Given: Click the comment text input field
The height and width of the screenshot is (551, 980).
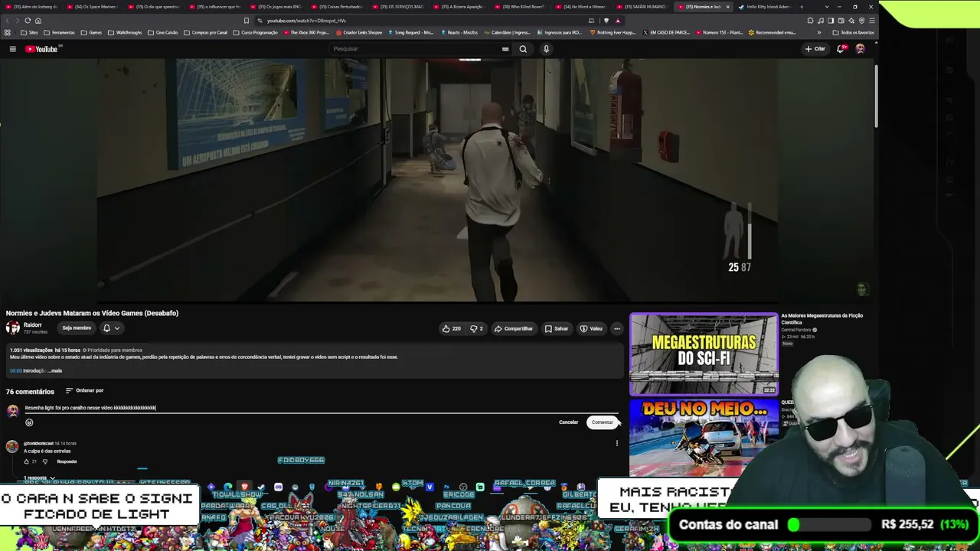Looking at the screenshot, I should [321, 408].
